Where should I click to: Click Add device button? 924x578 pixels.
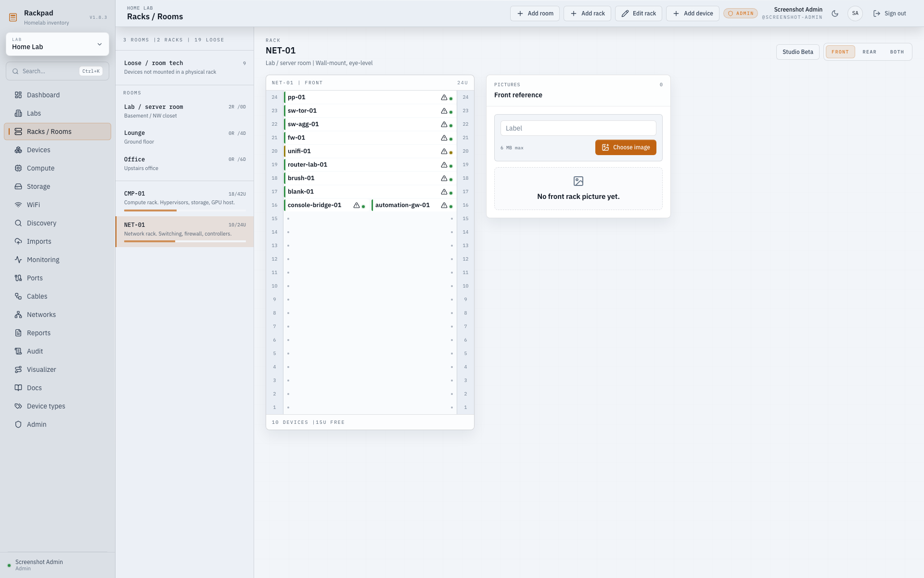(693, 13)
